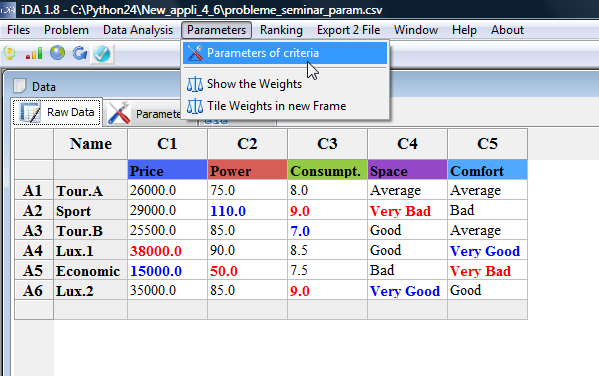
Task: Click the Tour.A name cell
Action: [x=91, y=190]
